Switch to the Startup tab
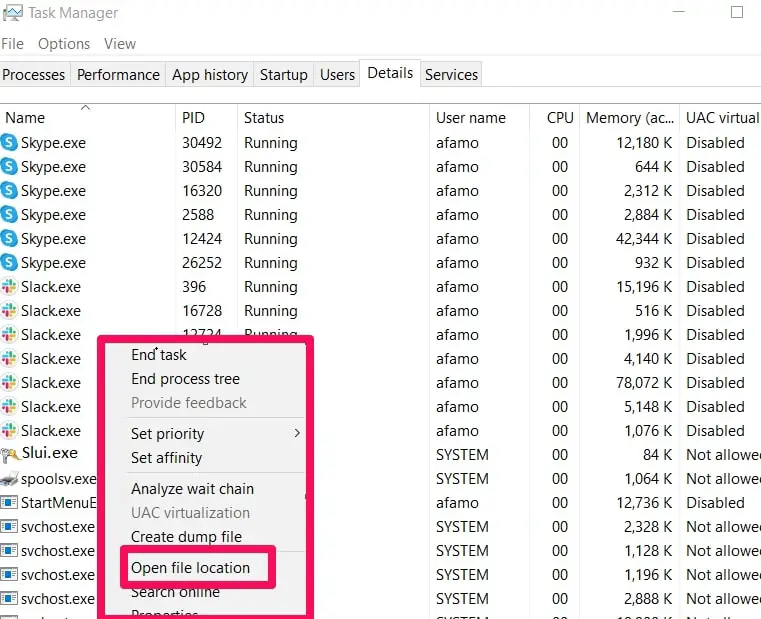The image size is (761, 619). 283,75
